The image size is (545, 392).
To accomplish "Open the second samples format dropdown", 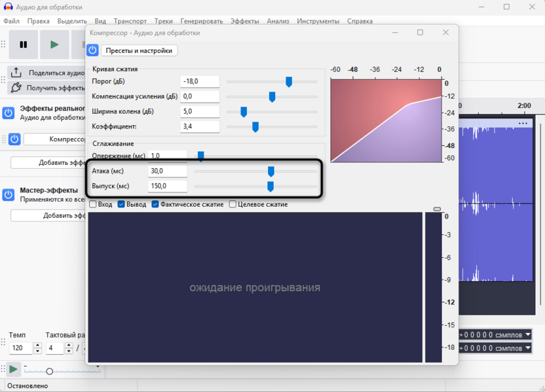I will point(527,347).
